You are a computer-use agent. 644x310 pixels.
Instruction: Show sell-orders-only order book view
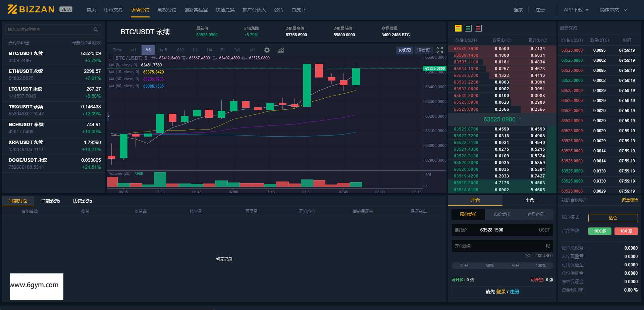[478, 28]
